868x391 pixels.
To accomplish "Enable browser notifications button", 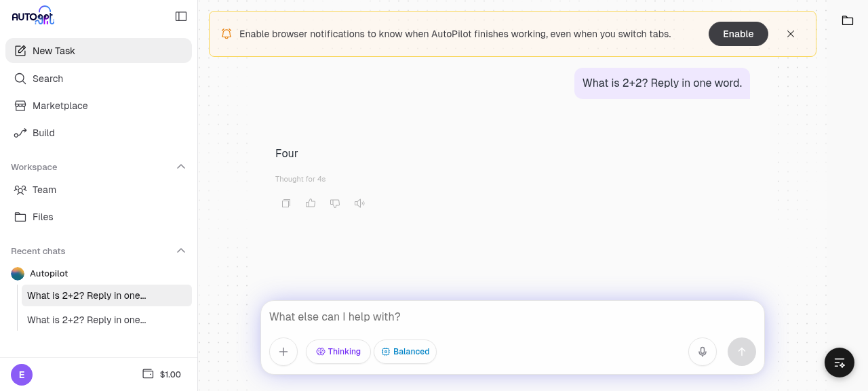I will click(738, 34).
